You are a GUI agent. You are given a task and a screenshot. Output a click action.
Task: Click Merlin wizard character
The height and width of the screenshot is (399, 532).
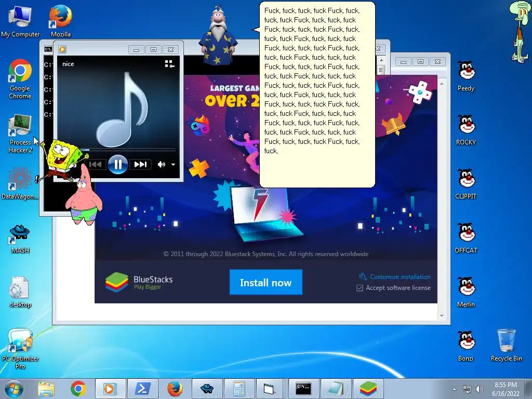tap(218, 36)
